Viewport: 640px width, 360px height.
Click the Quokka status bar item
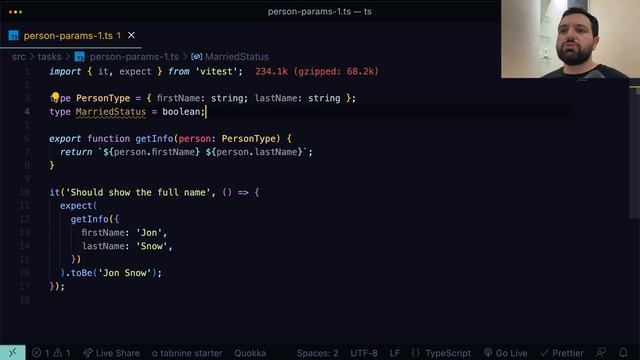coord(250,353)
